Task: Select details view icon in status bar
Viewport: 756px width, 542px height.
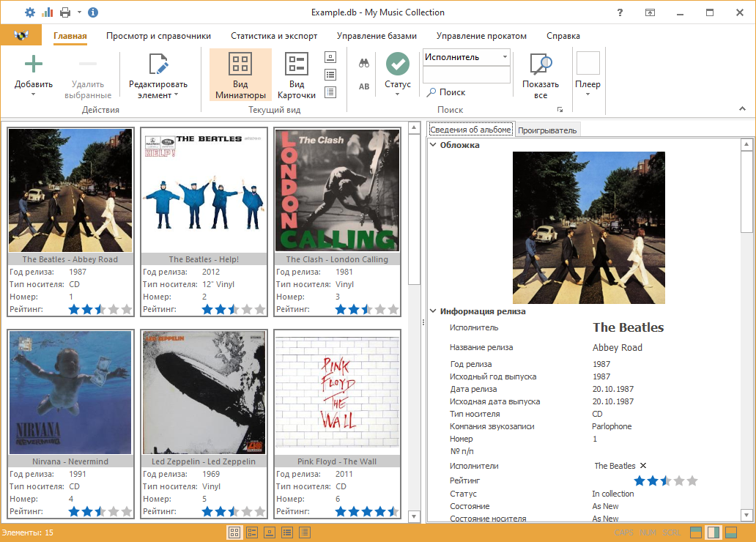Action: pos(305,532)
